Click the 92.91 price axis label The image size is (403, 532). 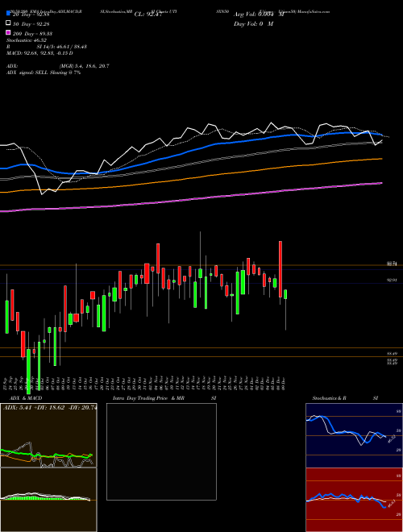393,281
